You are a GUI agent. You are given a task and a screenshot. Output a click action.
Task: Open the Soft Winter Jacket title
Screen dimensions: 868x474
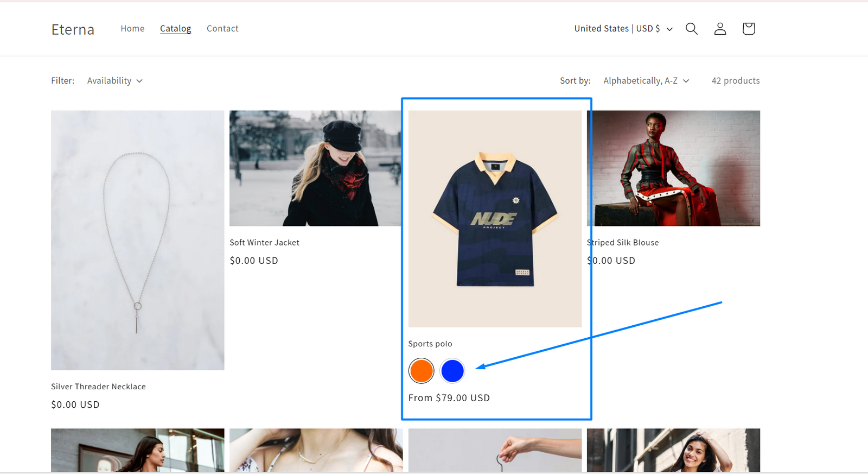pos(264,243)
